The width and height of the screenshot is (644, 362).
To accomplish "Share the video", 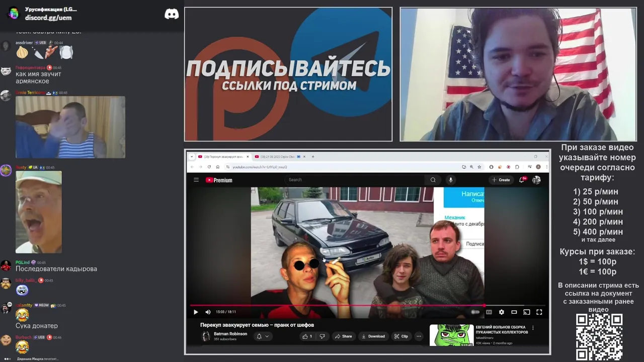I will pyautogui.click(x=344, y=336).
